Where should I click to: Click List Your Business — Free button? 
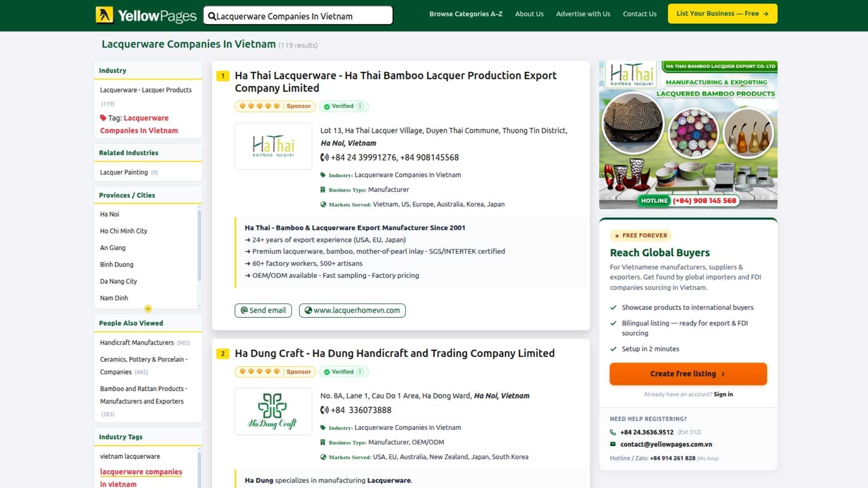[722, 14]
